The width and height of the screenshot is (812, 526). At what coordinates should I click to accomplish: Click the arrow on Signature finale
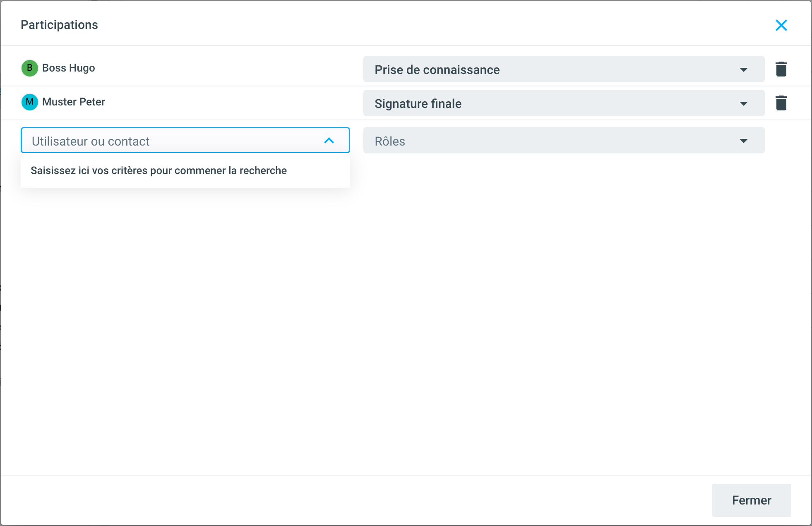pyautogui.click(x=743, y=103)
